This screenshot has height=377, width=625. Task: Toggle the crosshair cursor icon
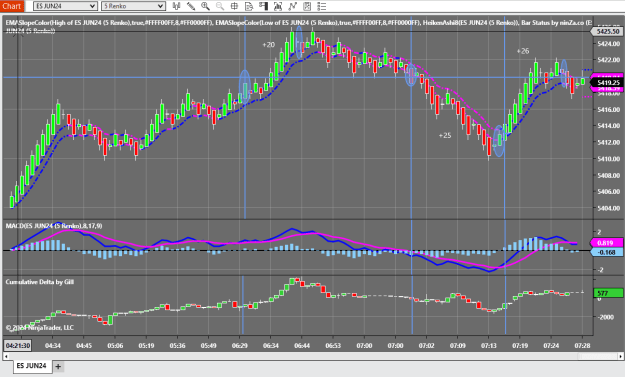pyautogui.click(x=234, y=6)
